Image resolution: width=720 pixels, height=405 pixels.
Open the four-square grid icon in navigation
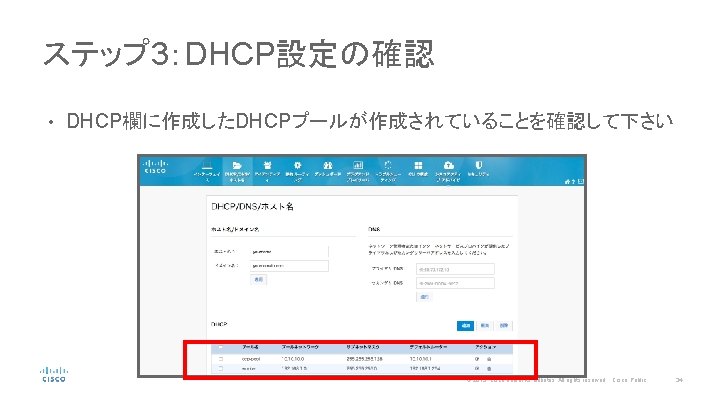tap(418, 165)
